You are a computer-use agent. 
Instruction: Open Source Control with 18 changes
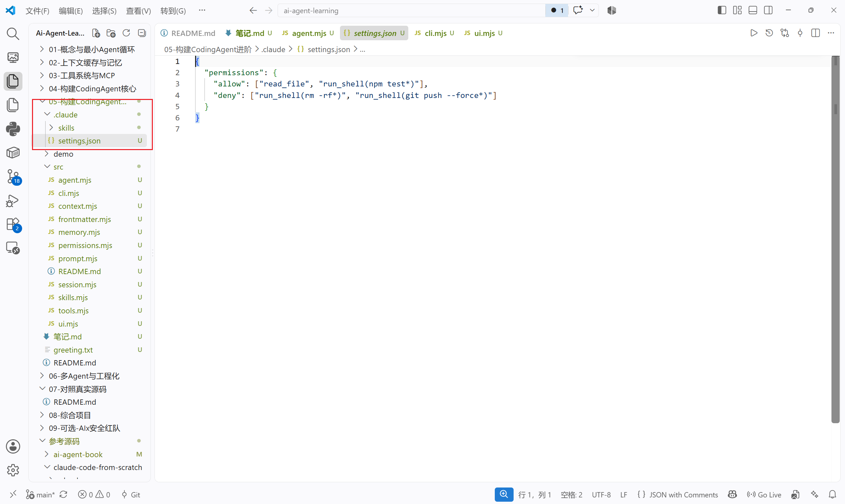click(x=14, y=176)
